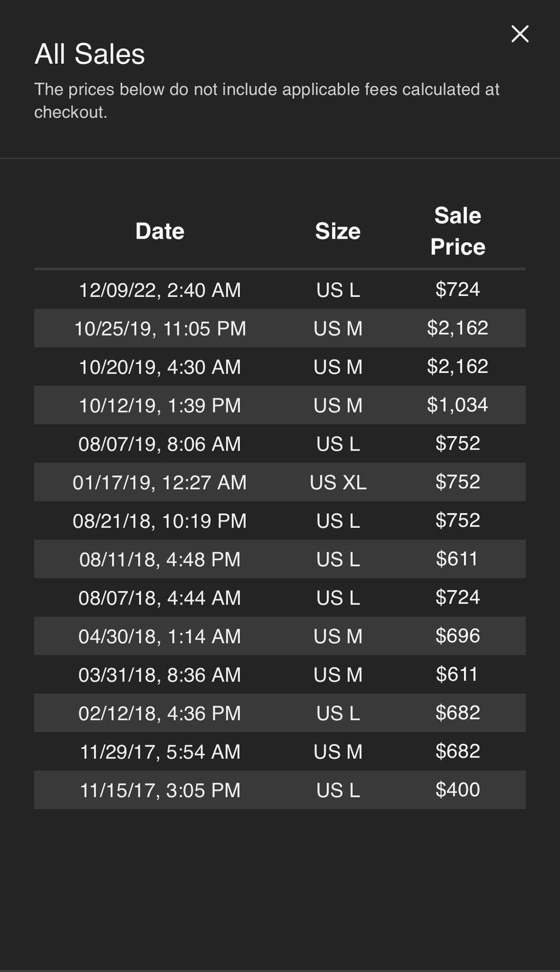Click the $400 sale price

coord(457,790)
